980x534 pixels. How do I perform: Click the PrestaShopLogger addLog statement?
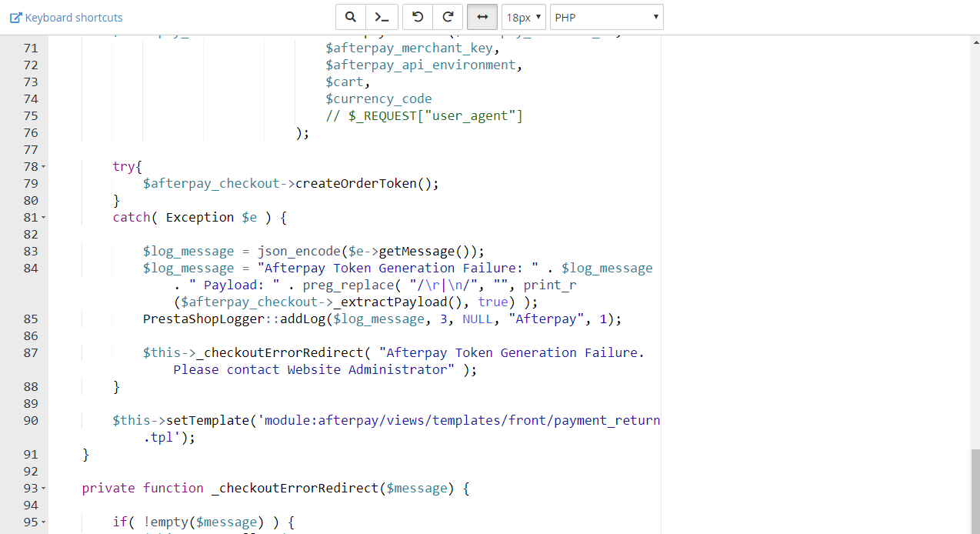click(x=381, y=319)
